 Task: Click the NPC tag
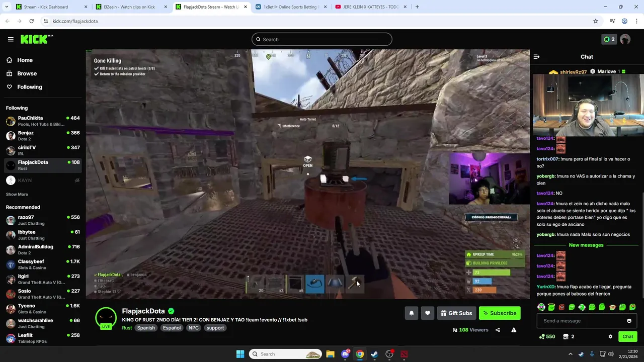click(194, 328)
